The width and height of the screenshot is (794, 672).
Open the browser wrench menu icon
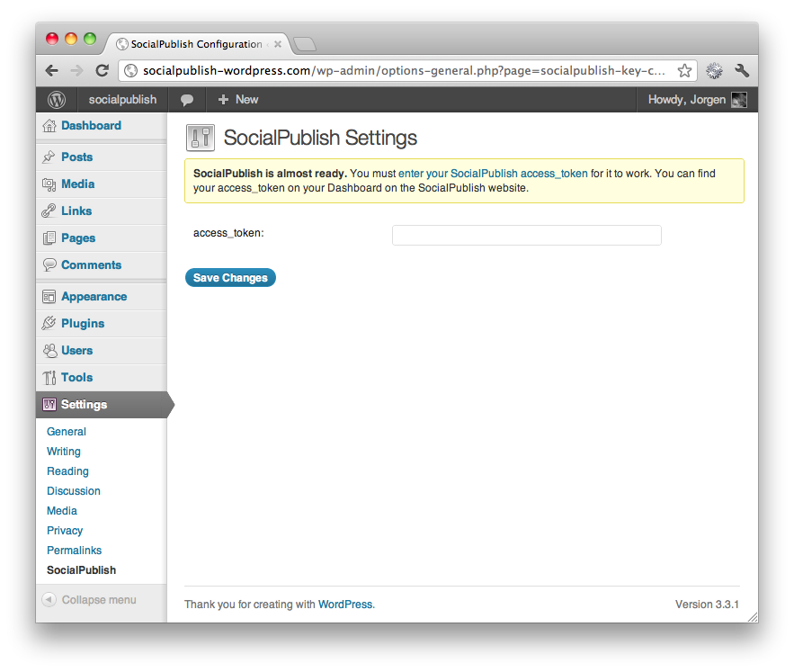click(x=742, y=70)
